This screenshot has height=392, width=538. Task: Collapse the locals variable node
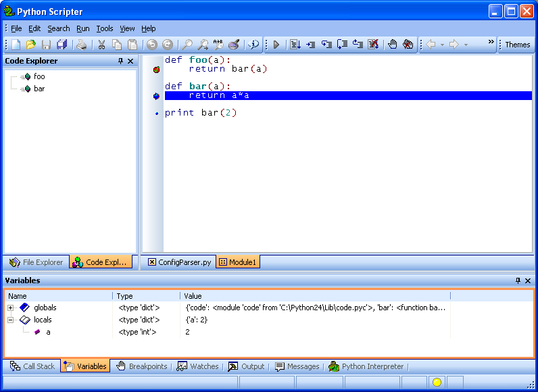point(11,320)
